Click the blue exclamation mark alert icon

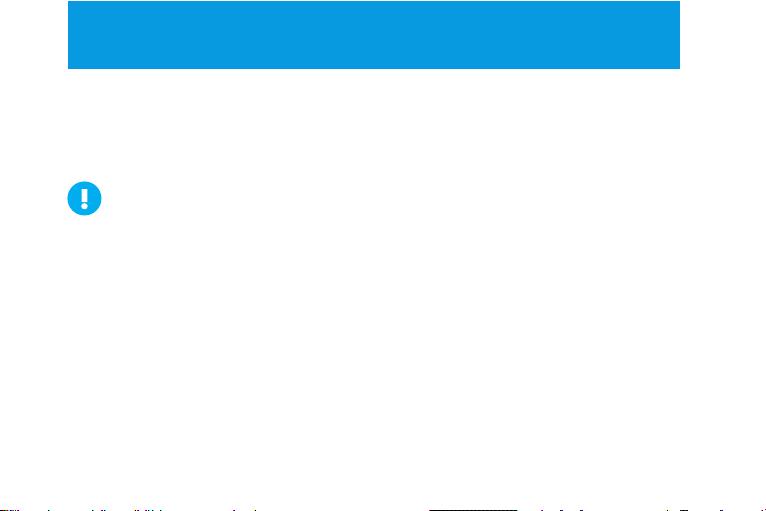point(84,198)
